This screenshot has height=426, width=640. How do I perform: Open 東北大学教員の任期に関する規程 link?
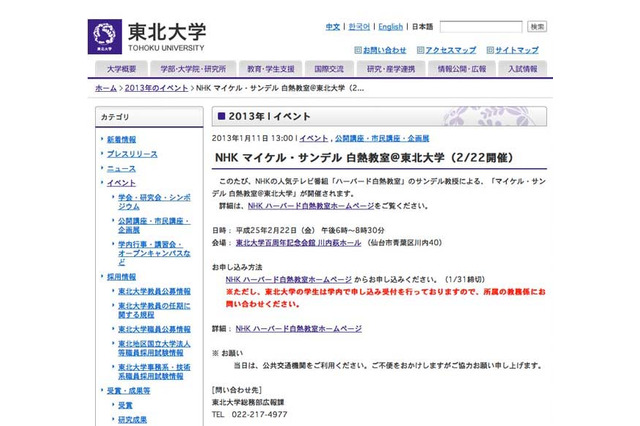pos(154,310)
